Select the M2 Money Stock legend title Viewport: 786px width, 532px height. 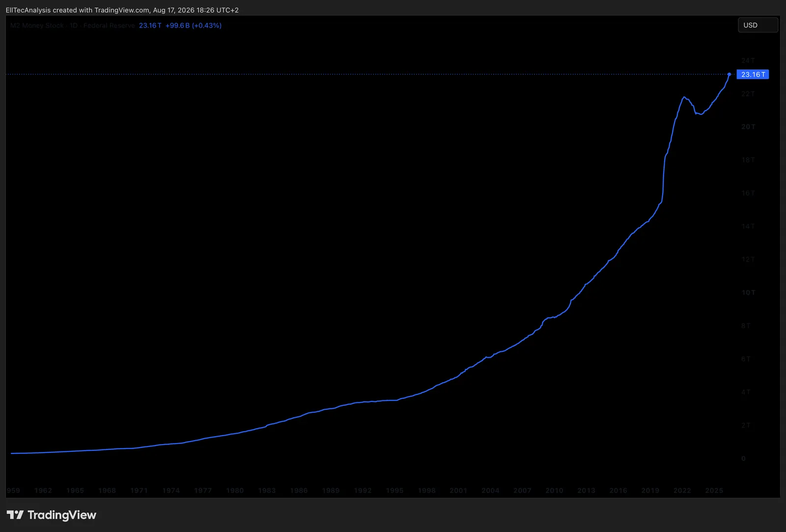37,26
